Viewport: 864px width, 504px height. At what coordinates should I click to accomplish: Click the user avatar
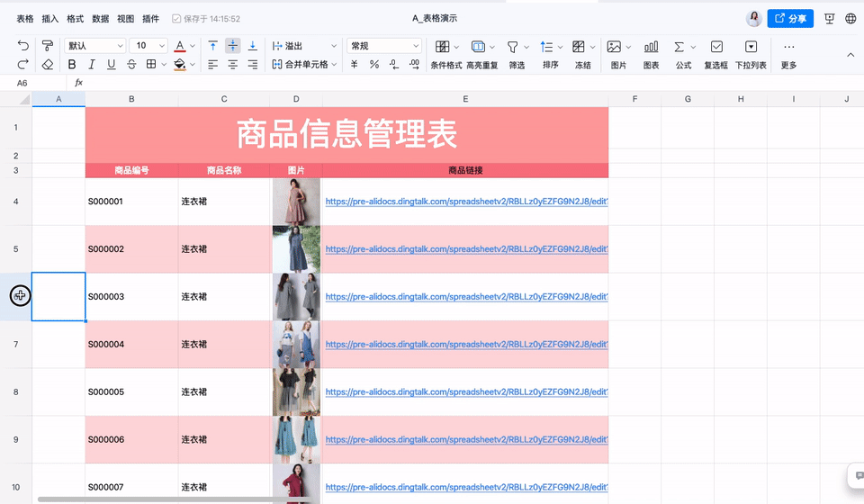point(754,18)
